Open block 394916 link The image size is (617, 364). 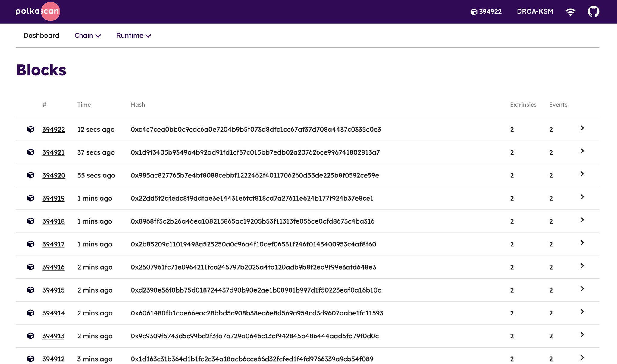pos(54,267)
